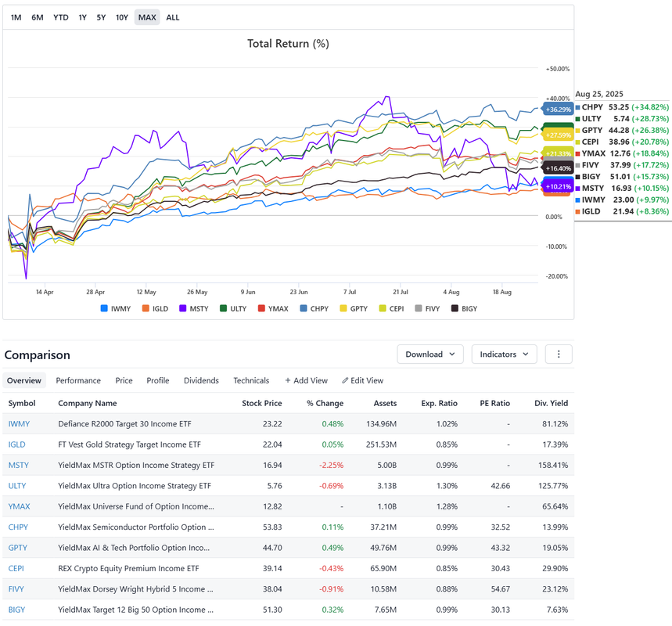Click ULTY PE ratio 42.66
The height and width of the screenshot is (626, 672).
tap(500, 486)
